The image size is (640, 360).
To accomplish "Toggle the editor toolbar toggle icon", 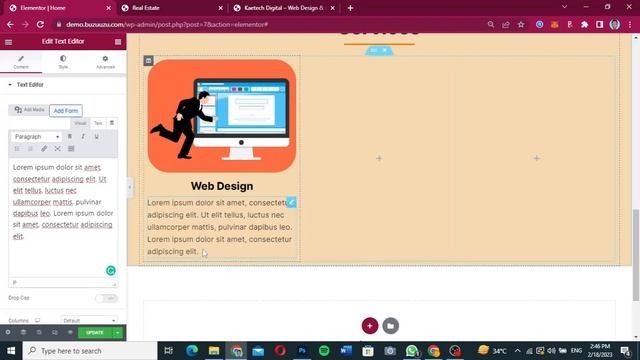I will click(71, 149).
